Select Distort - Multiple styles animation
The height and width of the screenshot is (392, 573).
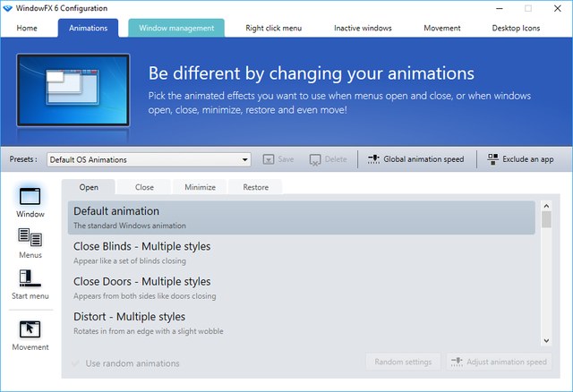coord(302,323)
